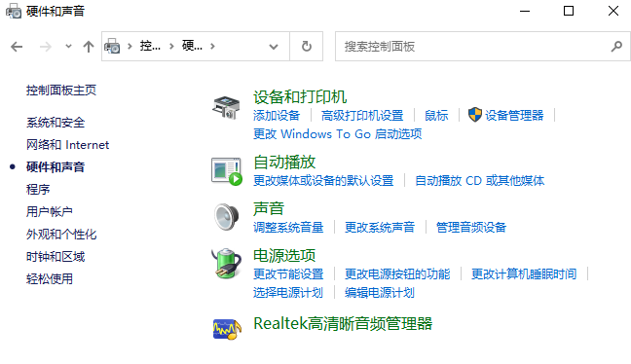Click 编辑电源计划
This screenshot has width=631, height=364.
[380, 292]
